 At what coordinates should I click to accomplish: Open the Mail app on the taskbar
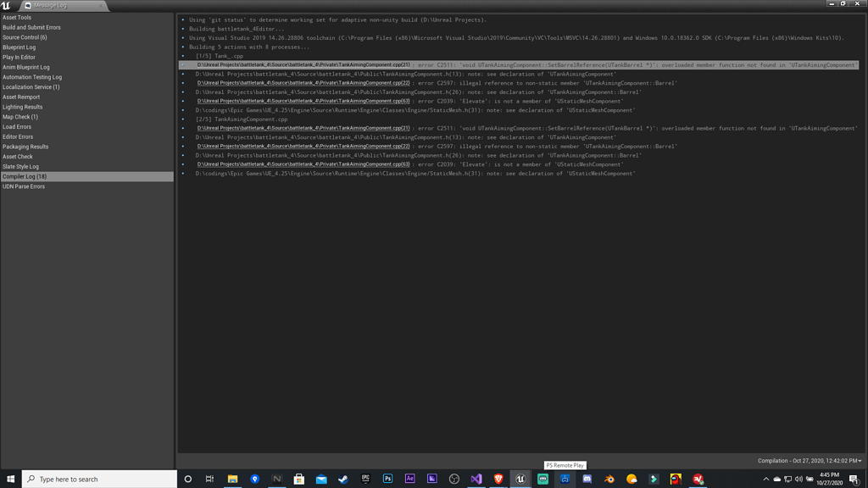[x=321, y=480]
